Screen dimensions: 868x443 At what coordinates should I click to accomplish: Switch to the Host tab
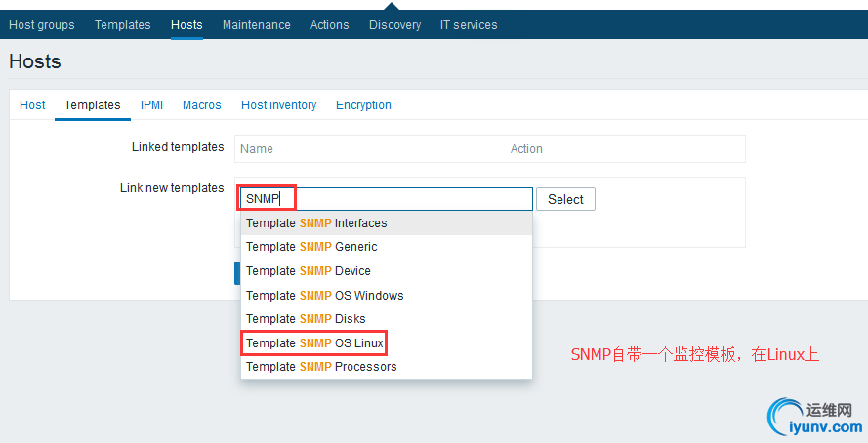coord(32,105)
